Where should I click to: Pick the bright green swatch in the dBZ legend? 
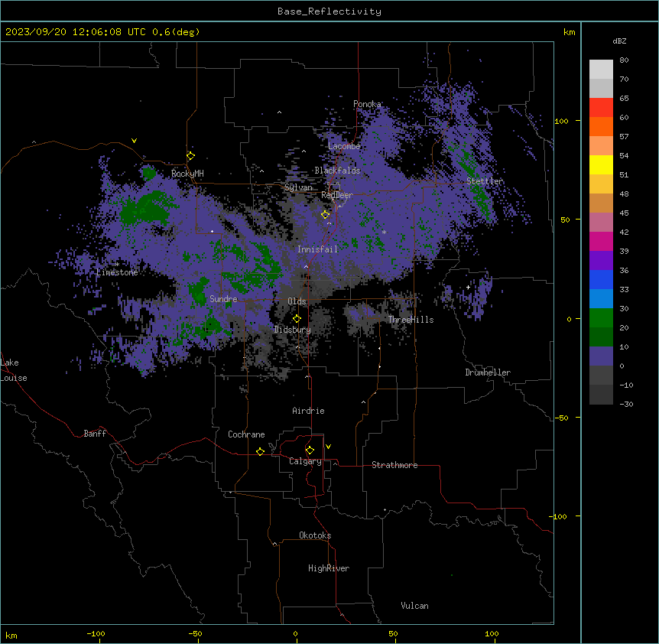[601, 318]
